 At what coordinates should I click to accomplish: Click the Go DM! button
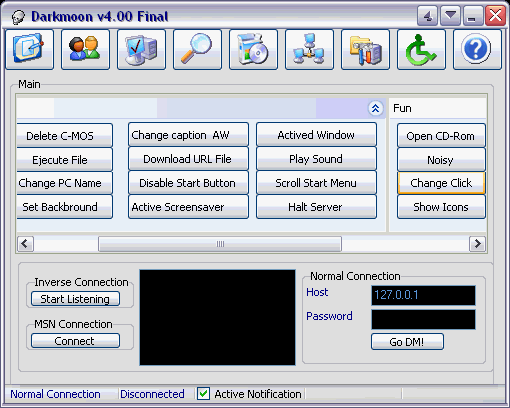click(407, 342)
